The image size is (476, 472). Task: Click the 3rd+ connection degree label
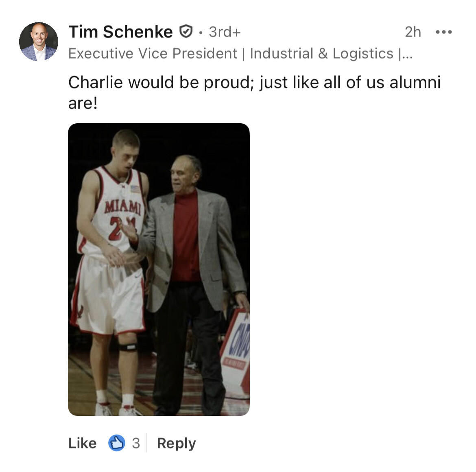[225, 32]
